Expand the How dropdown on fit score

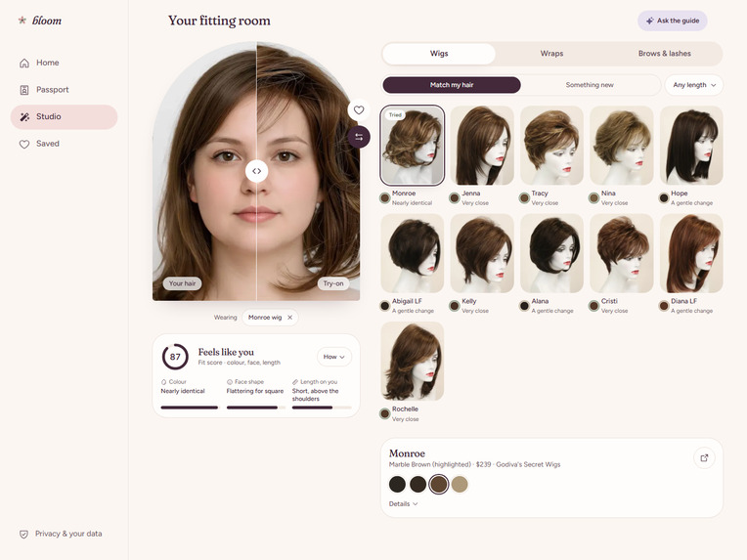pyautogui.click(x=334, y=357)
